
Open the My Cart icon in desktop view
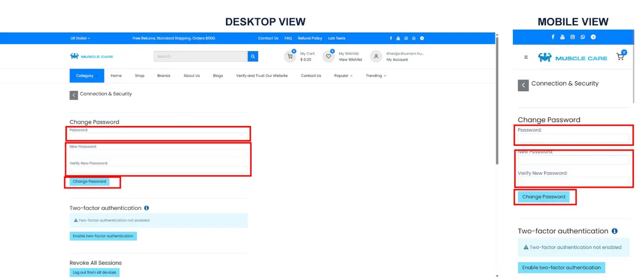pos(290,56)
